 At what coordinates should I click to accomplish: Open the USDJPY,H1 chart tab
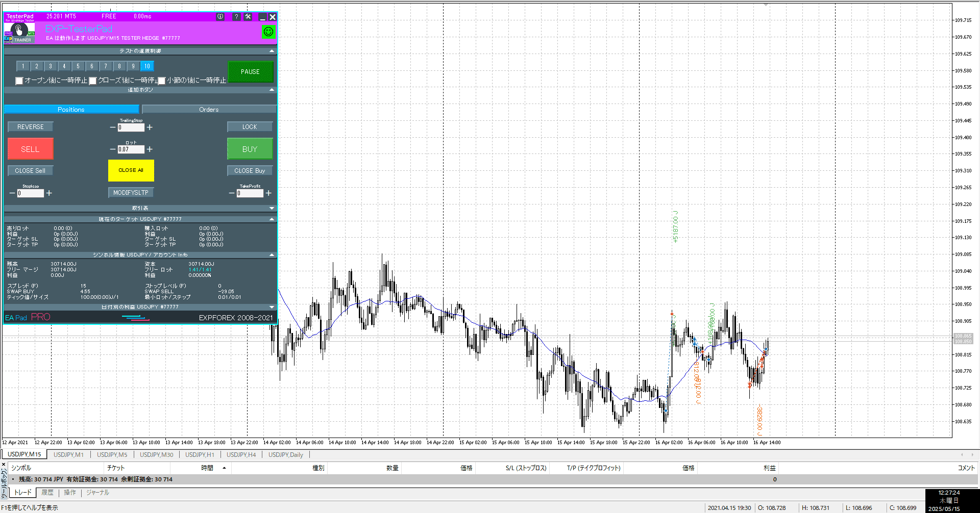(x=200, y=454)
